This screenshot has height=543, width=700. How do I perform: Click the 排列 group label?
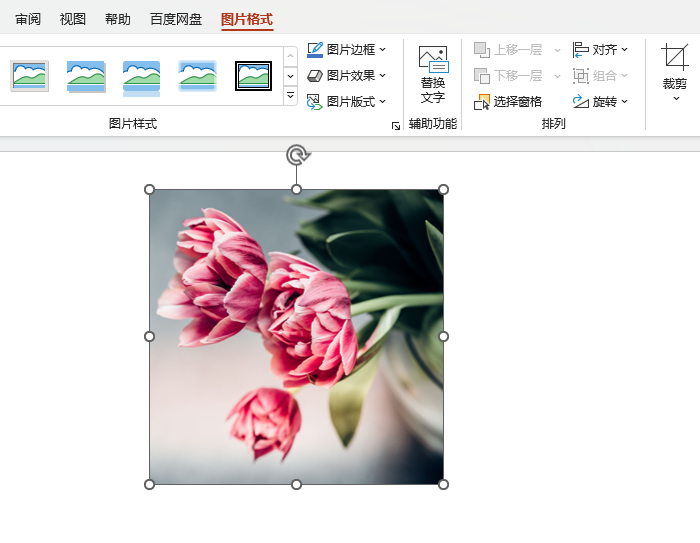(554, 124)
